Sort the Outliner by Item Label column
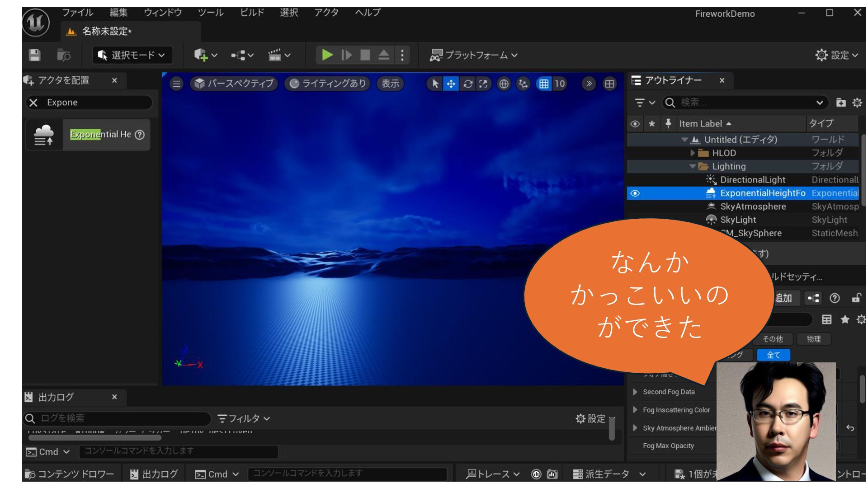 click(705, 123)
